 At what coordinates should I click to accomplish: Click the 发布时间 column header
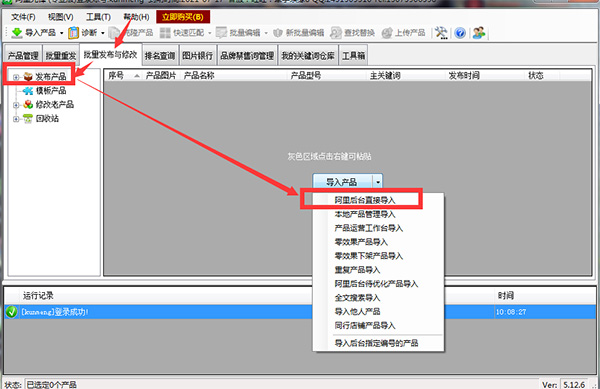[x=485, y=75]
